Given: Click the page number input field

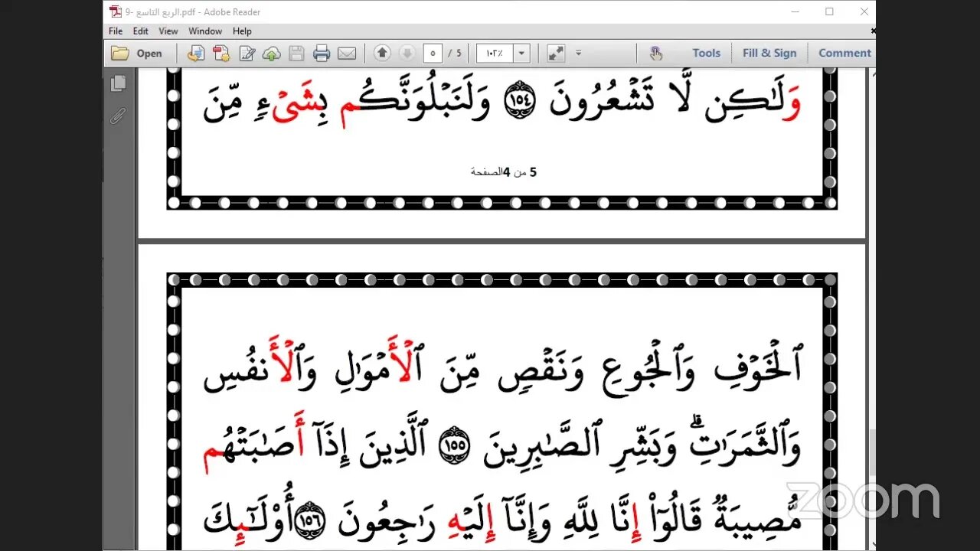Looking at the screenshot, I should pyautogui.click(x=433, y=53).
